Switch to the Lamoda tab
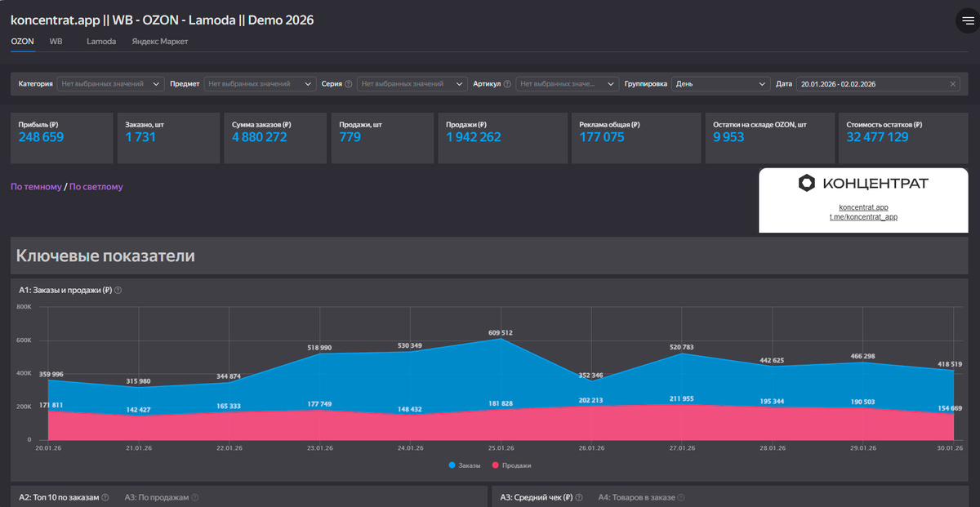980x507 pixels. 101,41
